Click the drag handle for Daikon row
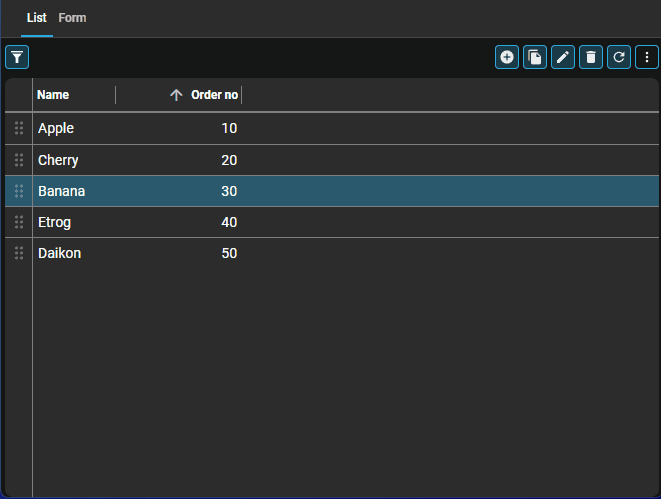 [x=19, y=253]
